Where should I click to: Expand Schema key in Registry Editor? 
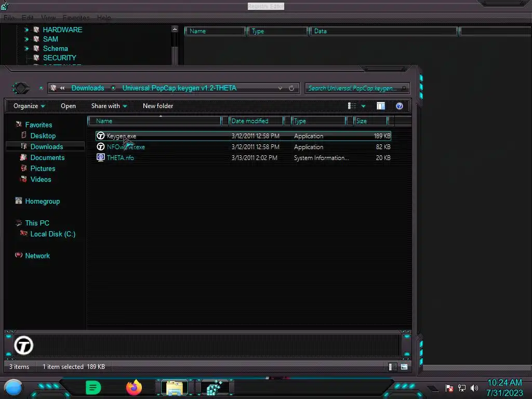click(x=26, y=48)
